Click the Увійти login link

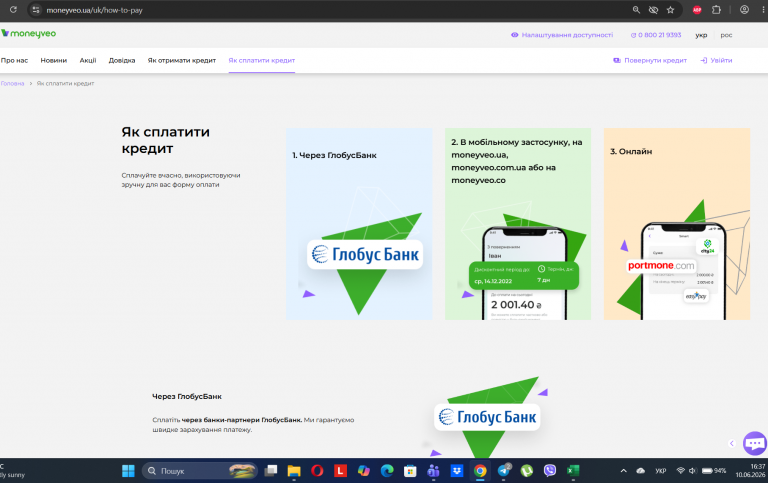tap(716, 60)
